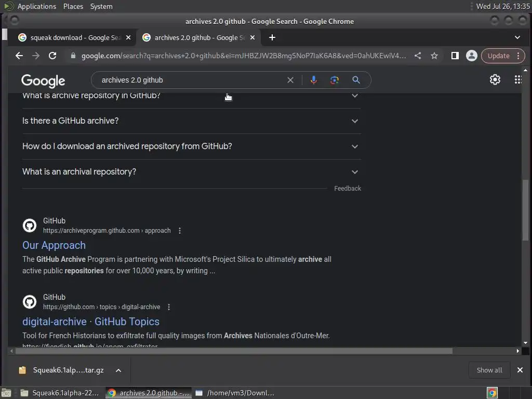The height and width of the screenshot is (399, 532).
Task: Click the horizontal scroll left arrow
Action: tap(11, 351)
